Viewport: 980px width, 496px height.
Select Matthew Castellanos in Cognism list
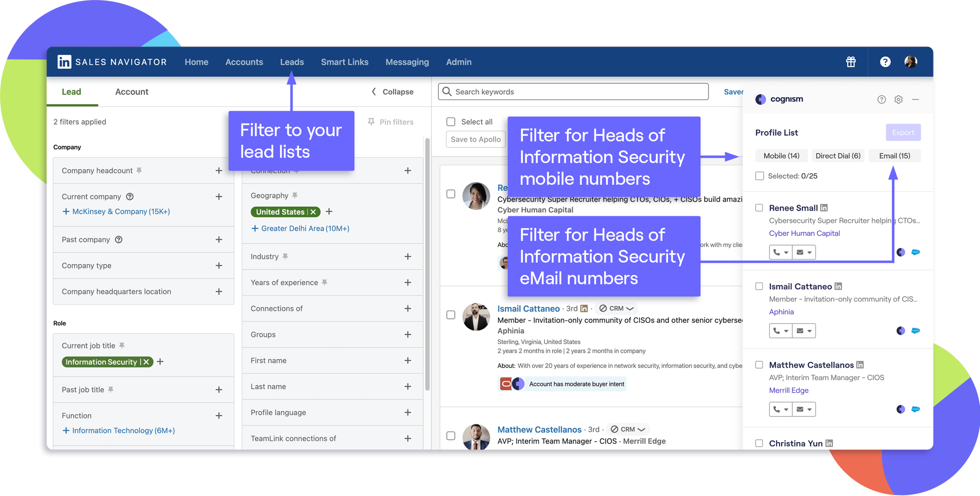pyautogui.click(x=759, y=365)
